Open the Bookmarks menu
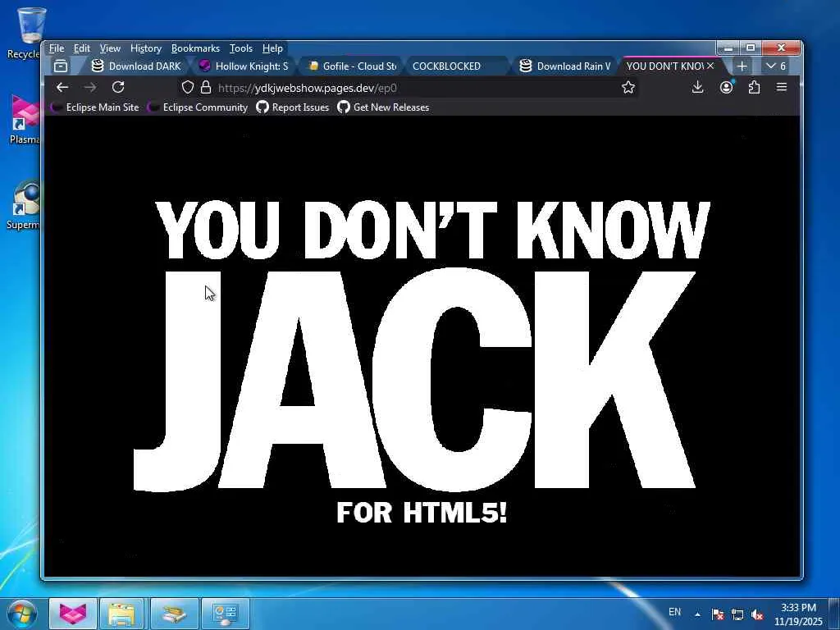This screenshot has width=840, height=630. (195, 48)
